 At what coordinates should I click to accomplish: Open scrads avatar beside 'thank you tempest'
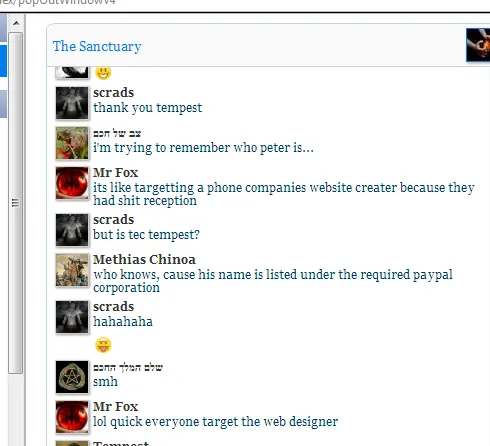[x=72, y=103]
